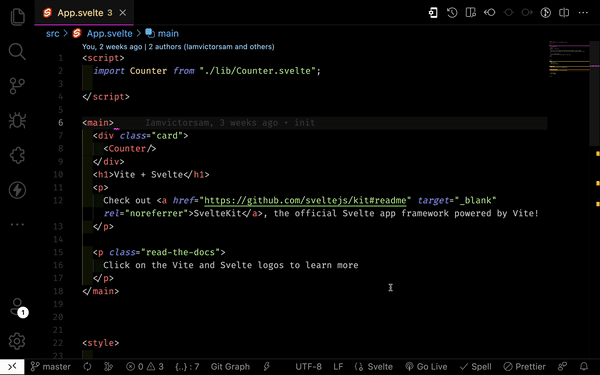This screenshot has width=600, height=375.
Task: Open problems: 0 errors 3 warnings
Action: pos(145,367)
